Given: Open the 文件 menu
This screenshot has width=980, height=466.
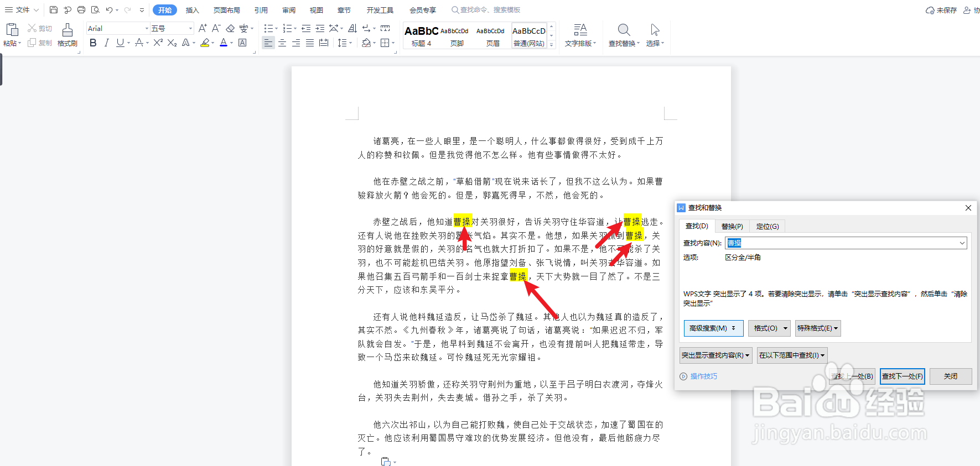Looking at the screenshot, I should pyautogui.click(x=22, y=10).
